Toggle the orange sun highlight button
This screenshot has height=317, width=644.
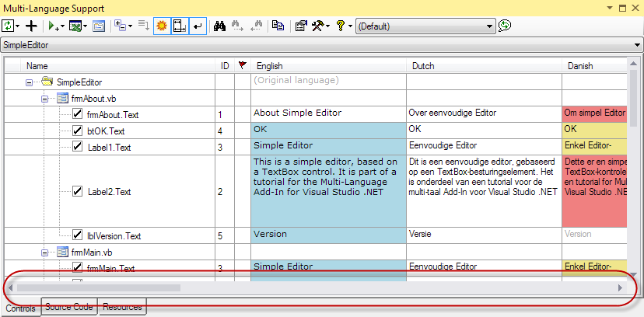click(162, 26)
